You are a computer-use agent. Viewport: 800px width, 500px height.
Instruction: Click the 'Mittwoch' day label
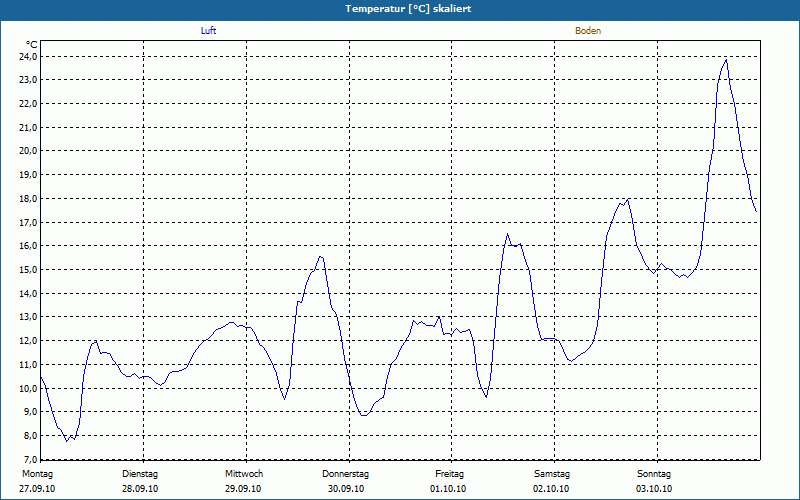click(244, 474)
